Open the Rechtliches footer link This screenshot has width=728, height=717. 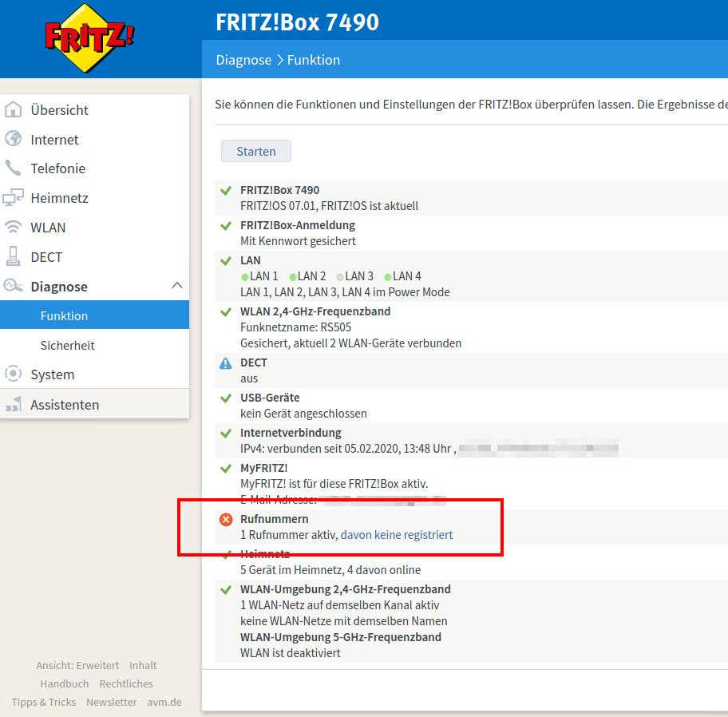(x=126, y=683)
